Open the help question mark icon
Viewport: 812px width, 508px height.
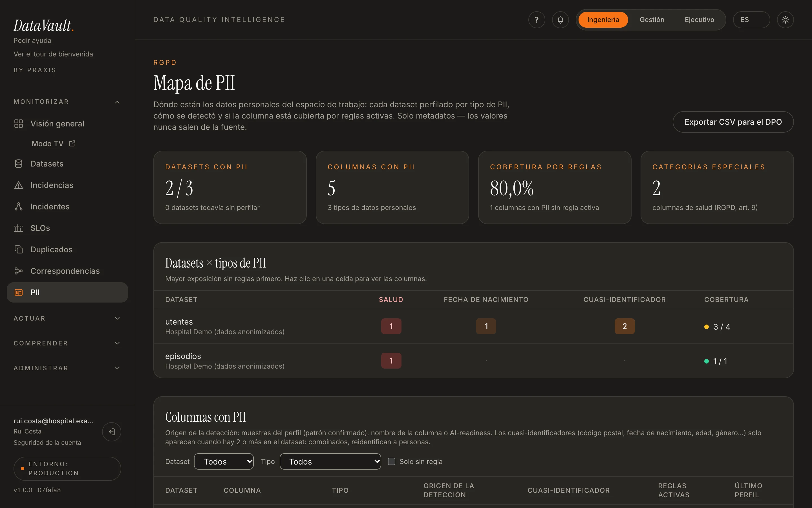pyautogui.click(x=537, y=20)
